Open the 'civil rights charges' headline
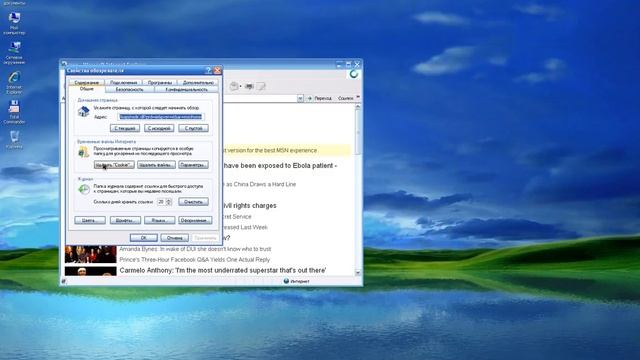640x360 pixels. click(249, 206)
